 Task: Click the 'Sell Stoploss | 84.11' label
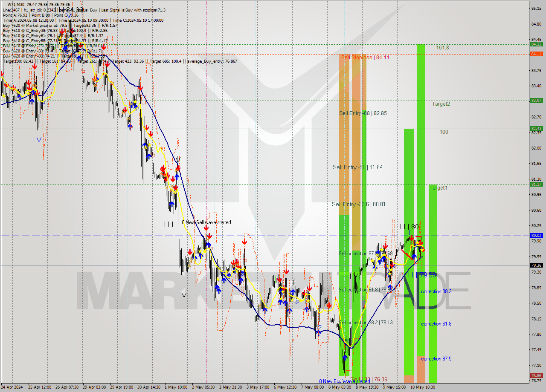click(x=365, y=57)
